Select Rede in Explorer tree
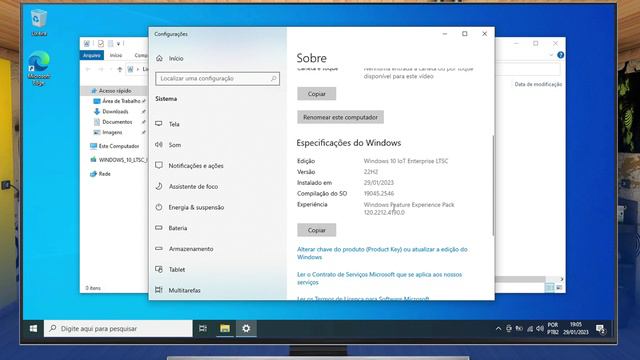The width and height of the screenshot is (640, 360). pos(104,174)
